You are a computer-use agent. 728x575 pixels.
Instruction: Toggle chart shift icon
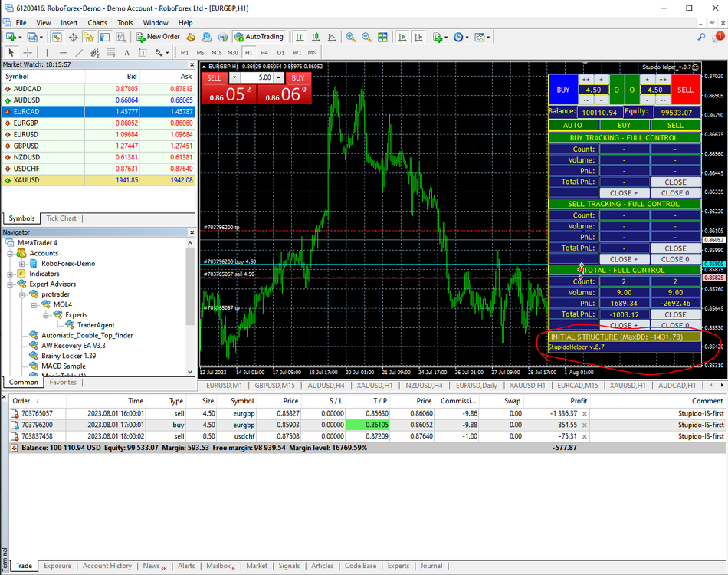click(x=418, y=37)
